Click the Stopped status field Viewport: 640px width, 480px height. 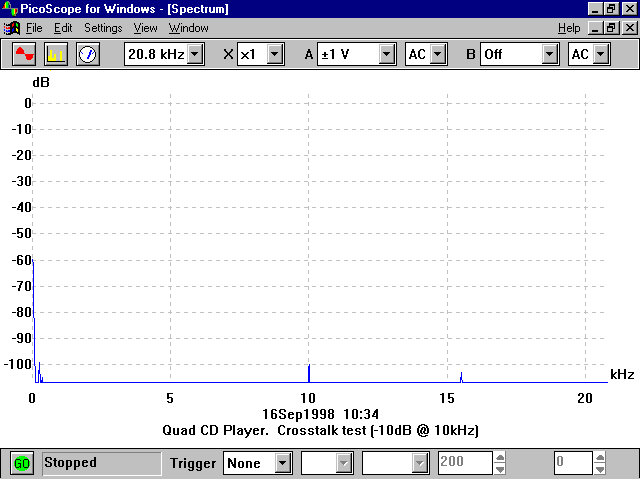[102, 463]
